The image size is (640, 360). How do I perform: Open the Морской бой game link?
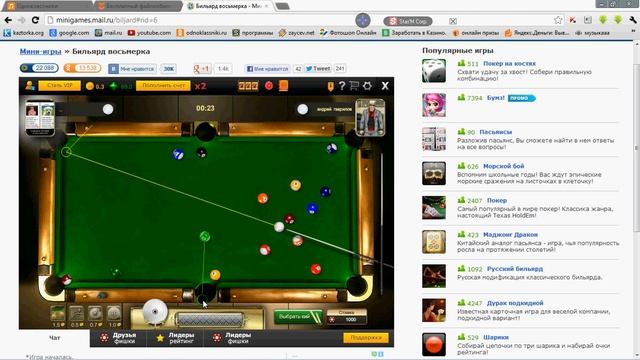[503, 166]
